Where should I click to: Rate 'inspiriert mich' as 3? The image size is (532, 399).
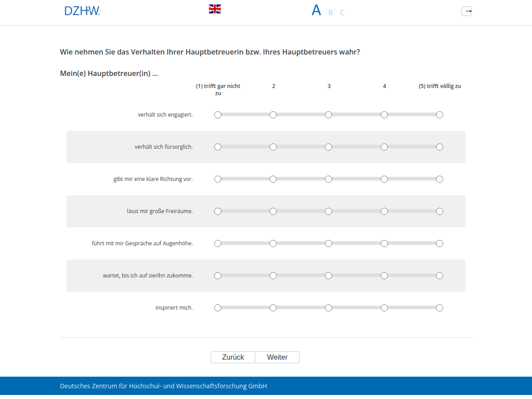coord(328,308)
